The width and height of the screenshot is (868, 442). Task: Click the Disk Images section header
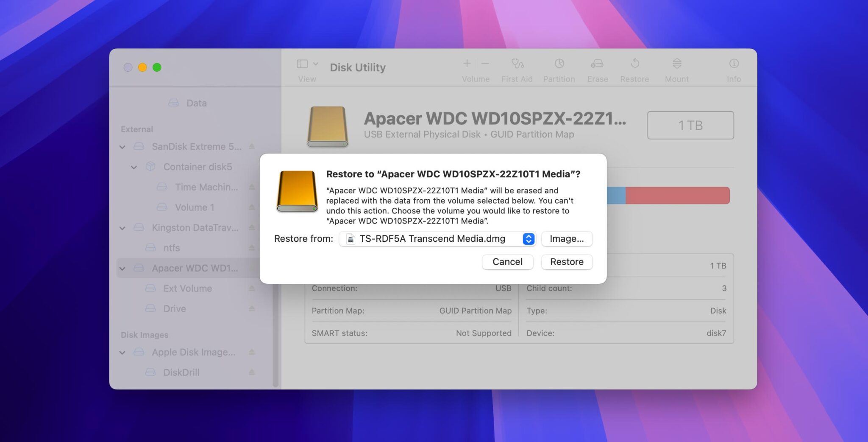144,335
